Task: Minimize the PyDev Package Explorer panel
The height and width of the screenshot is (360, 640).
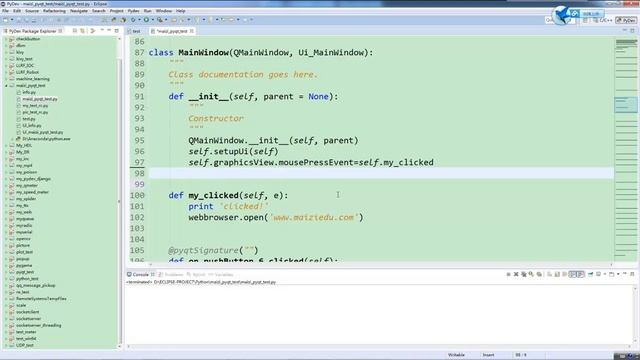Action: 109,31
